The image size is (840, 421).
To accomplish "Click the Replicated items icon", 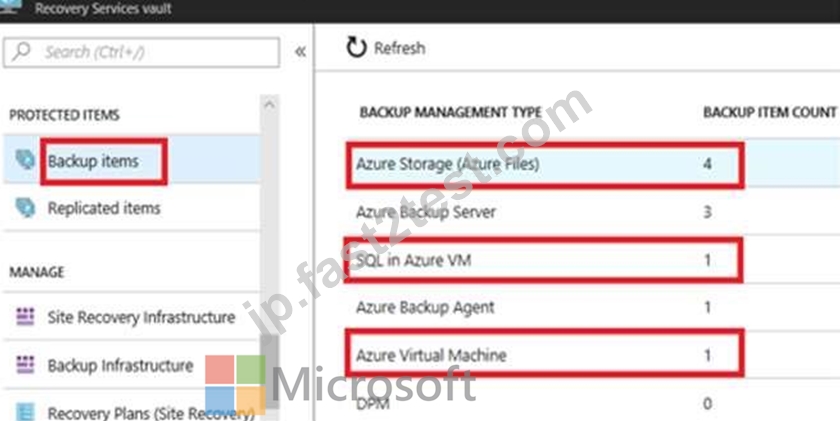I will pos(25,208).
